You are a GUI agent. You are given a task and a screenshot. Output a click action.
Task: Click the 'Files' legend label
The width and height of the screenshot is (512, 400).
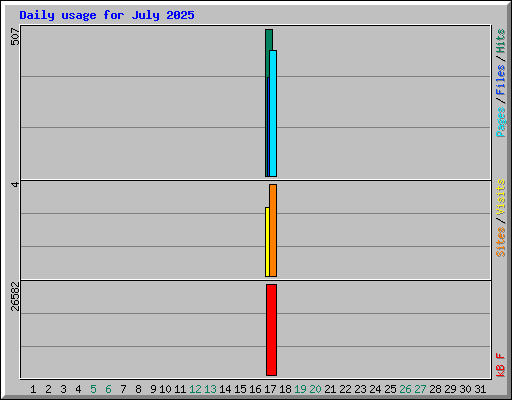[x=501, y=80]
